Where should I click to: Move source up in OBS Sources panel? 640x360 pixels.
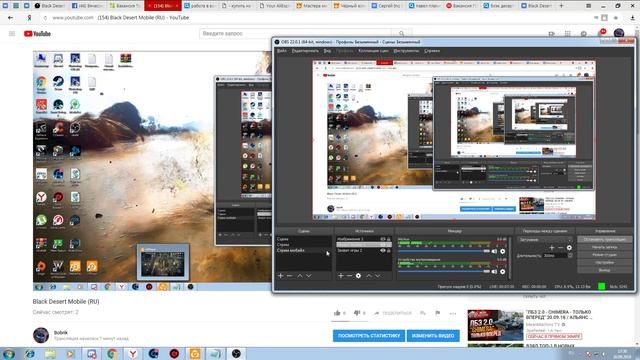click(369, 276)
